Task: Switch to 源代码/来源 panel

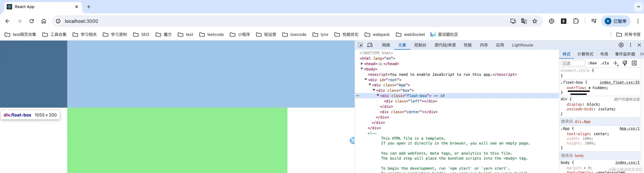Action: click(445, 45)
